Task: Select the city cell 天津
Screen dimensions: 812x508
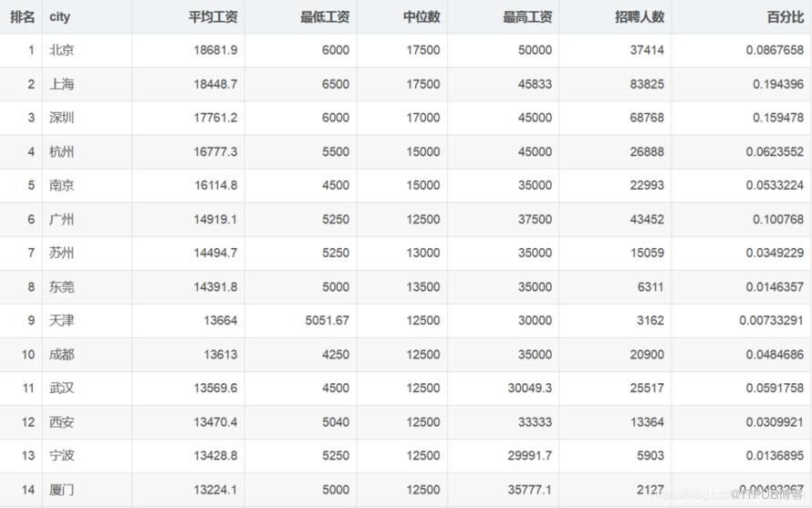Action: [x=62, y=320]
